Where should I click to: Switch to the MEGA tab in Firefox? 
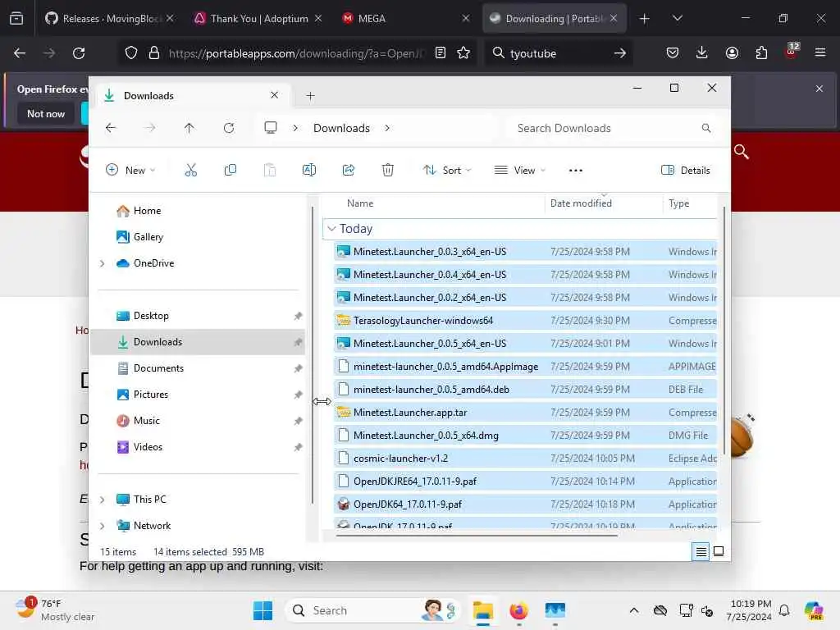pos(405,19)
